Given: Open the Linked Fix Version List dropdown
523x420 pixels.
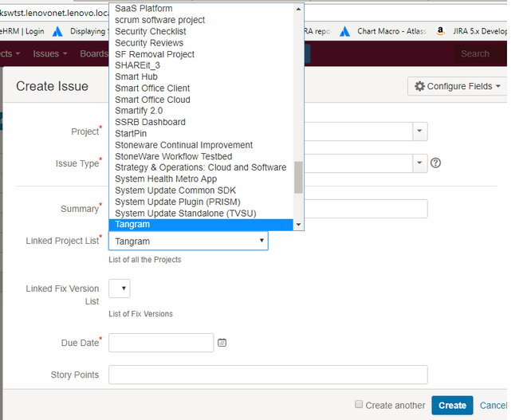Looking at the screenshot, I should click(120, 289).
